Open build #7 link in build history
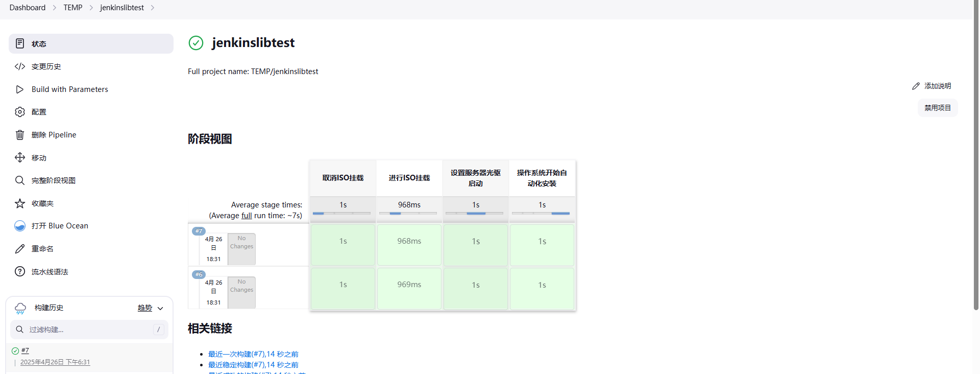This screenshot has height=374, width=980. [25, 350]
